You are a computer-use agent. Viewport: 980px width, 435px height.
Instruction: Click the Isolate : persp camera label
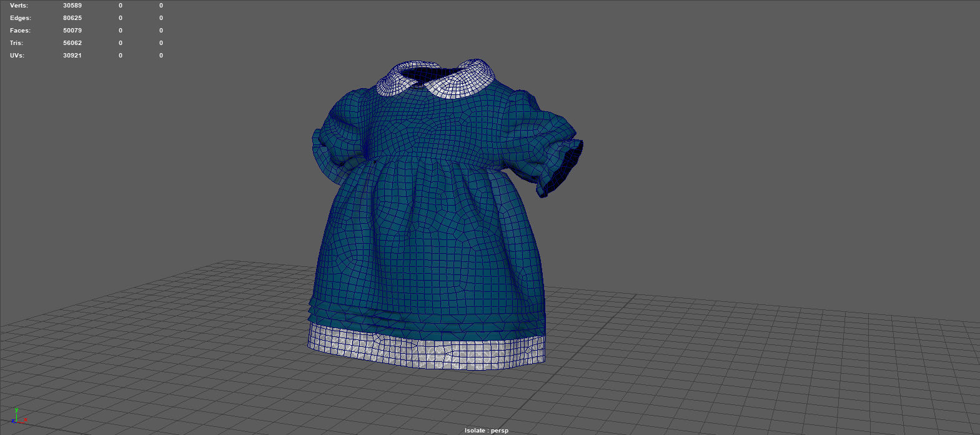point(487,431)
